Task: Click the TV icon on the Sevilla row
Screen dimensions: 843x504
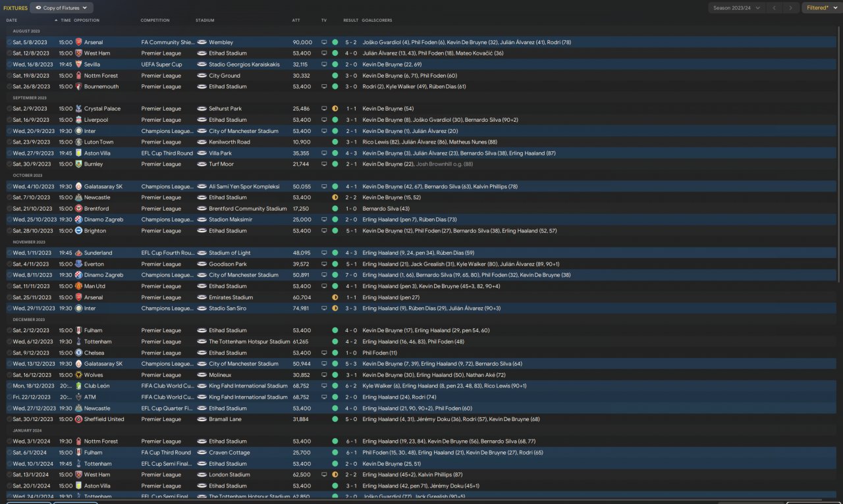Action: [x=324, y=64]
